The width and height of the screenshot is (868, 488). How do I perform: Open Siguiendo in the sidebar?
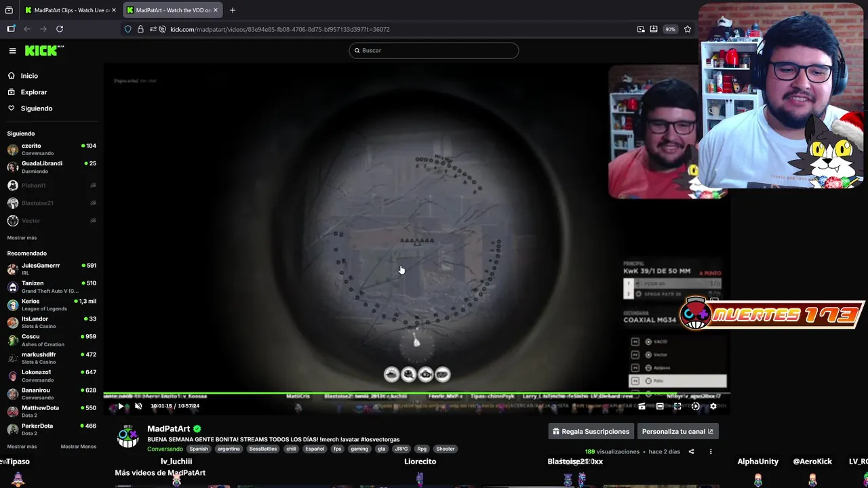click(37, 108)
